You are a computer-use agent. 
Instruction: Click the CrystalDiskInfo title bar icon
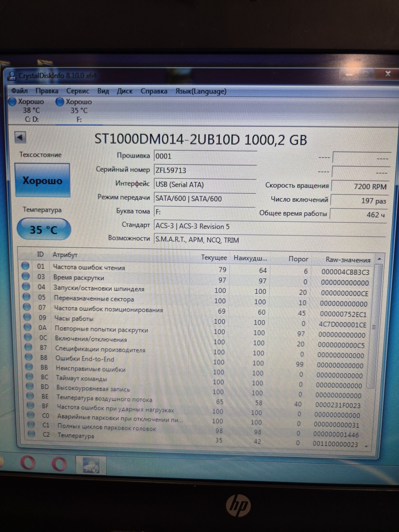11,76
